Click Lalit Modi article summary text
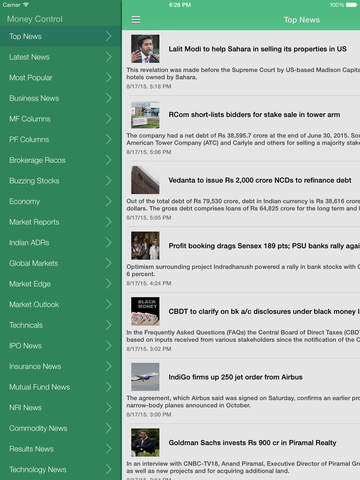Screen dimensions: 360x480 (x=243, y=73)
